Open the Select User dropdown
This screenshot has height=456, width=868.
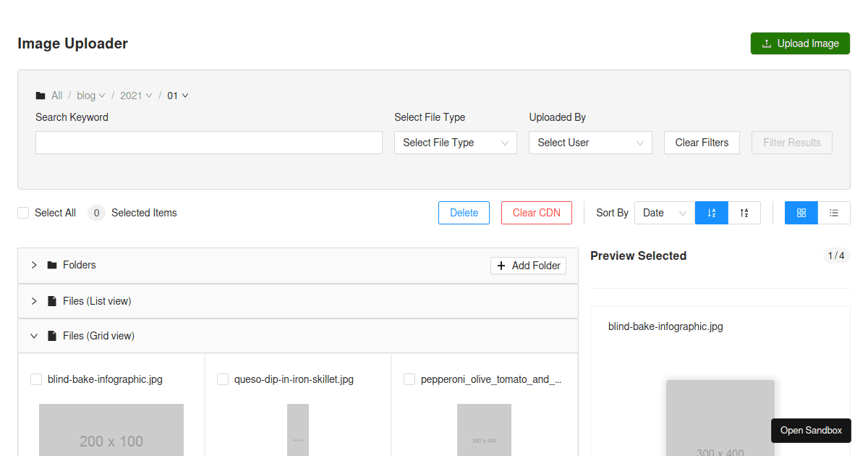tap(590, 143)
